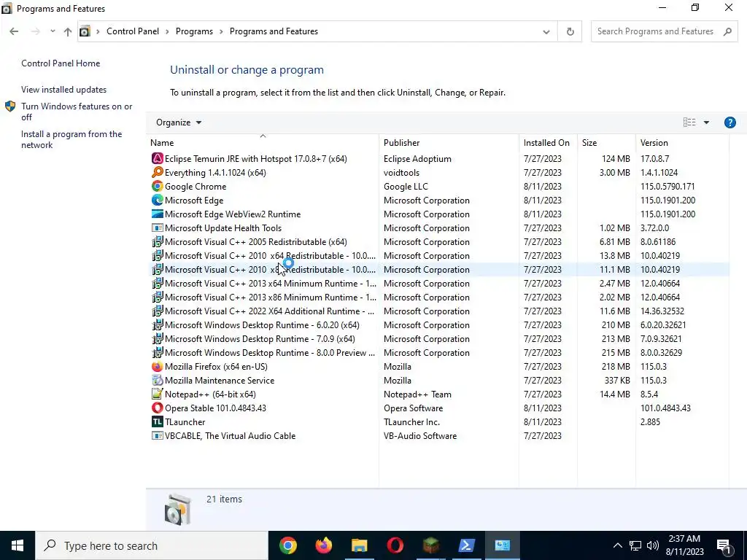Open PowerShell from the taskbar
Image resolution: width=747 pixels, height=560 pixels.
466,545
